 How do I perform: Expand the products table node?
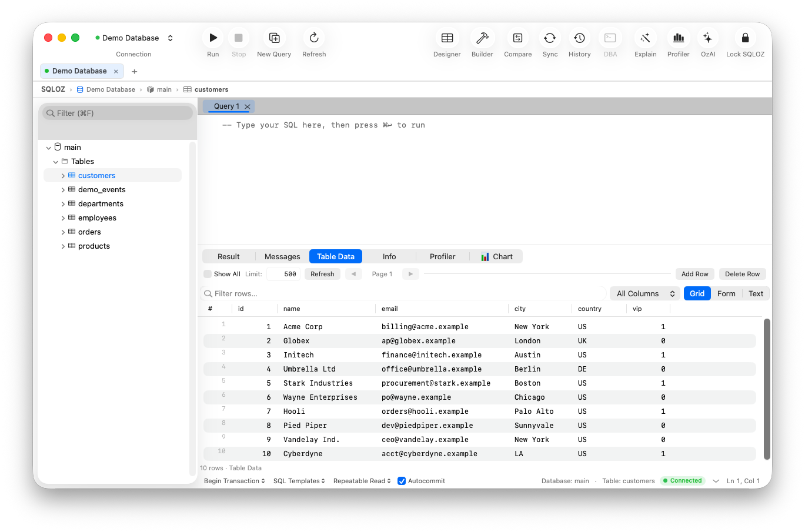click(63, 246)
